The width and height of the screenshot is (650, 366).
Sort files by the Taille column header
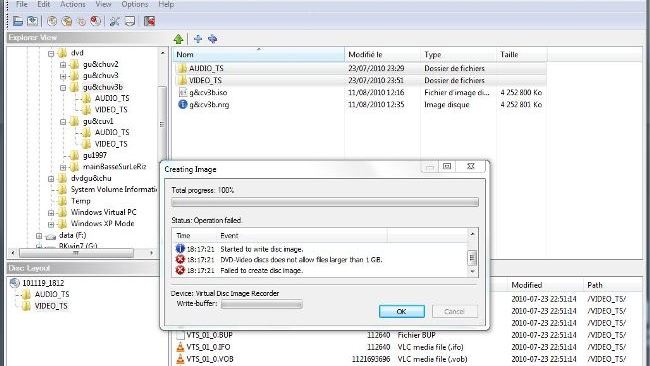point(521,54)
